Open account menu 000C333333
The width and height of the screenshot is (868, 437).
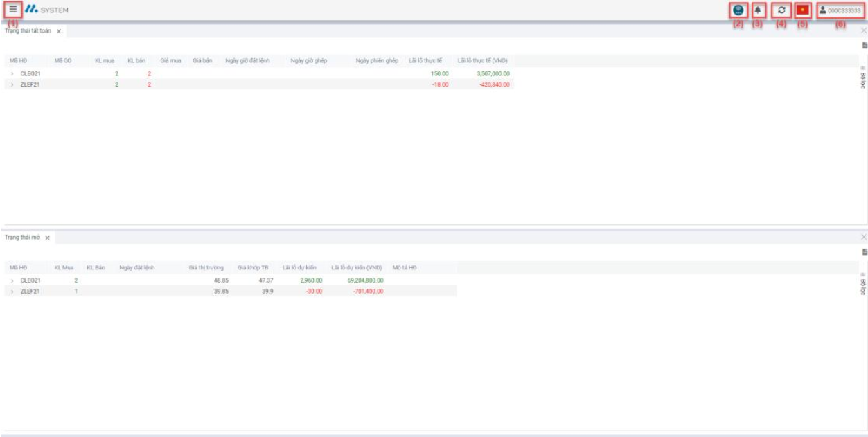click(840, 10)
